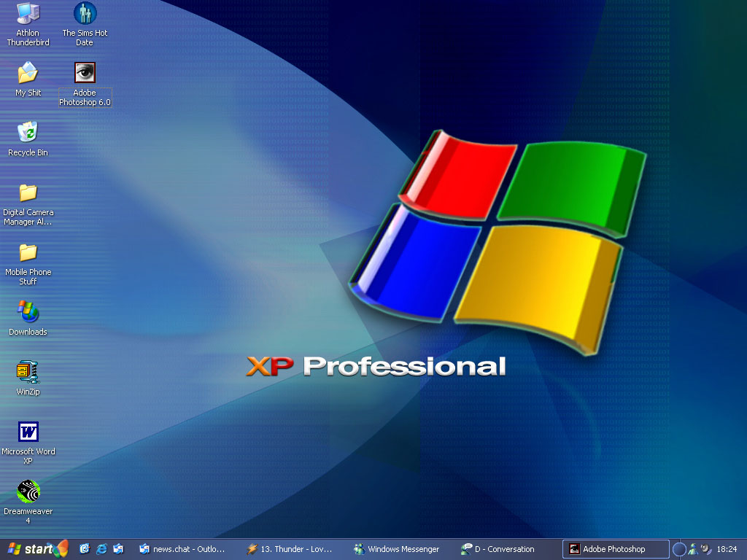
Task: Open the Athlon Thunderbird computer icon
Action: pos(28,13)
